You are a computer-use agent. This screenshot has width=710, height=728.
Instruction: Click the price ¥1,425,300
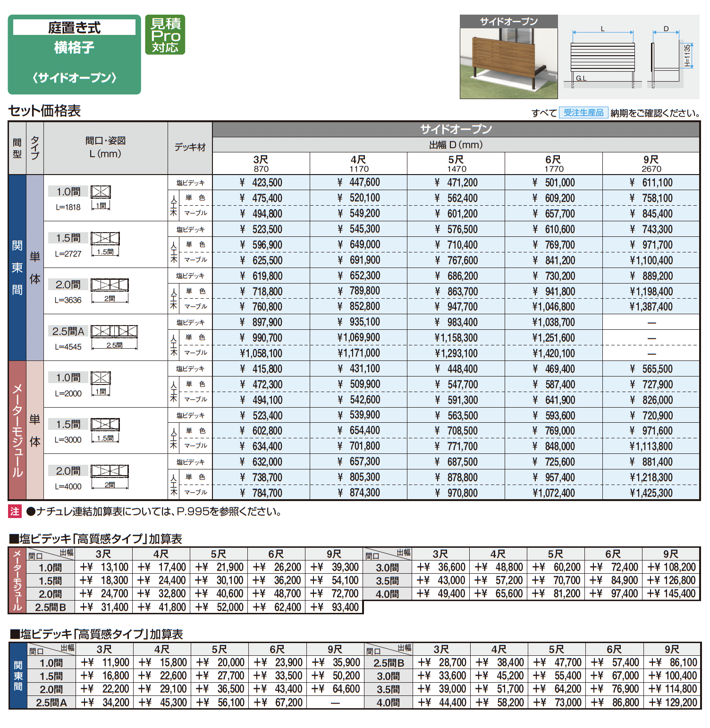click(x=651, y=493)
